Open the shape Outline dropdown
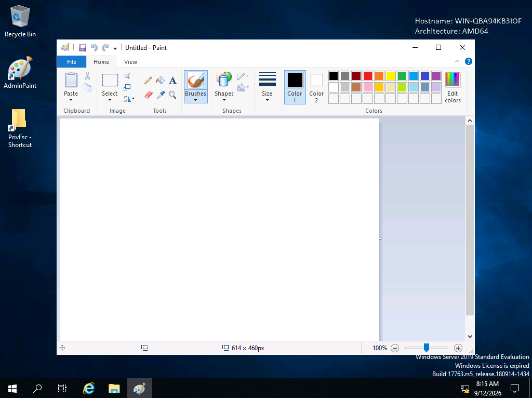The height and width of the screenshot is (398, 532). click(x=243, y=76)
